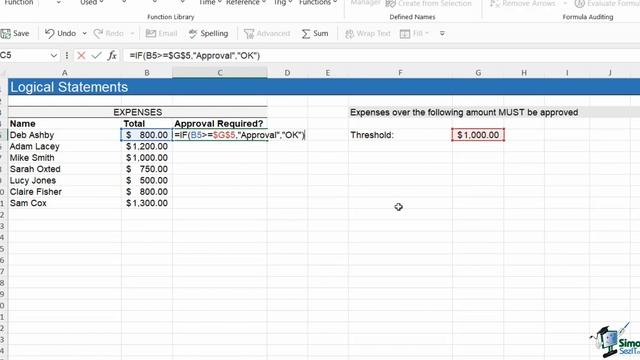Cancel the formula with the X icon
Viewport: 640px width, 360px height.
(81, 56)
